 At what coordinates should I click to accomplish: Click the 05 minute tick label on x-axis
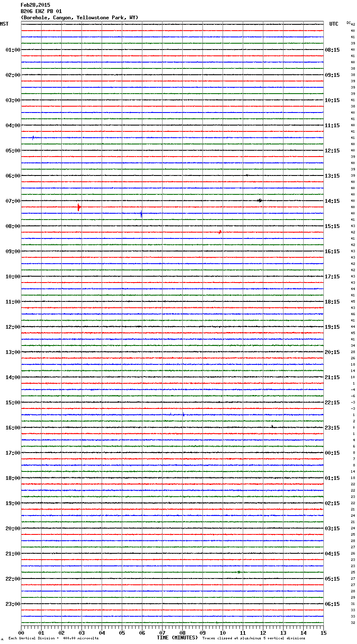coord(122,633)
